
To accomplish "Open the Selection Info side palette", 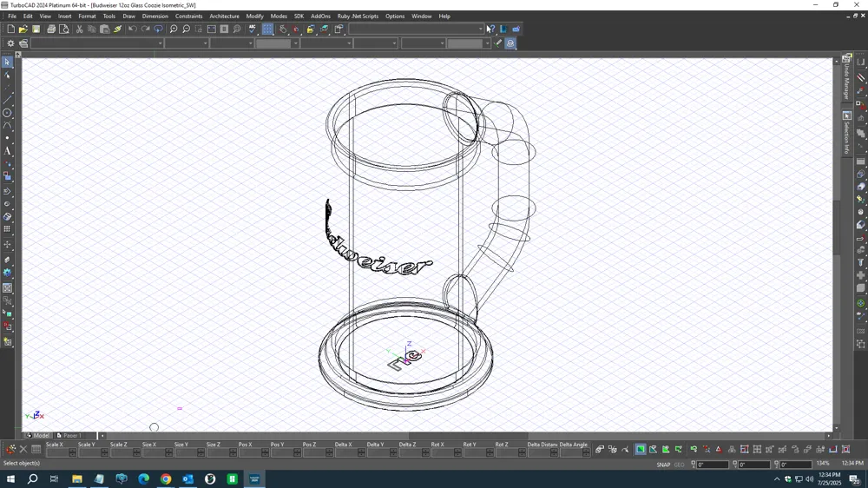I will [x=847, y=133].
